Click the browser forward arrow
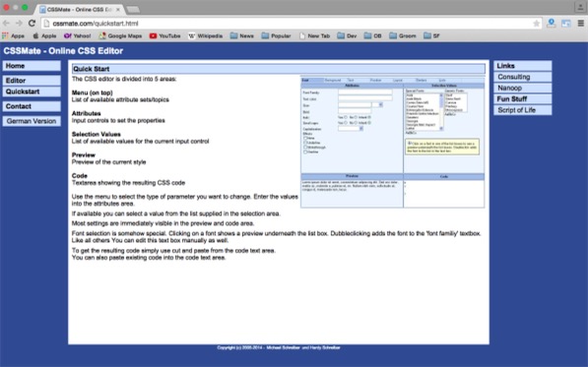 click(x=19, y=24)
